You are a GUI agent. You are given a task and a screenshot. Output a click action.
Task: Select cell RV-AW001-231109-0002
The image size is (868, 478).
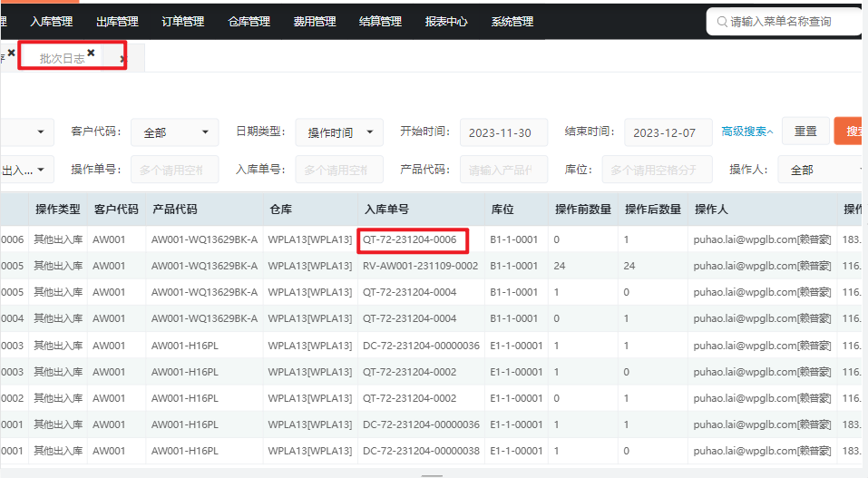tap(420, 266)
